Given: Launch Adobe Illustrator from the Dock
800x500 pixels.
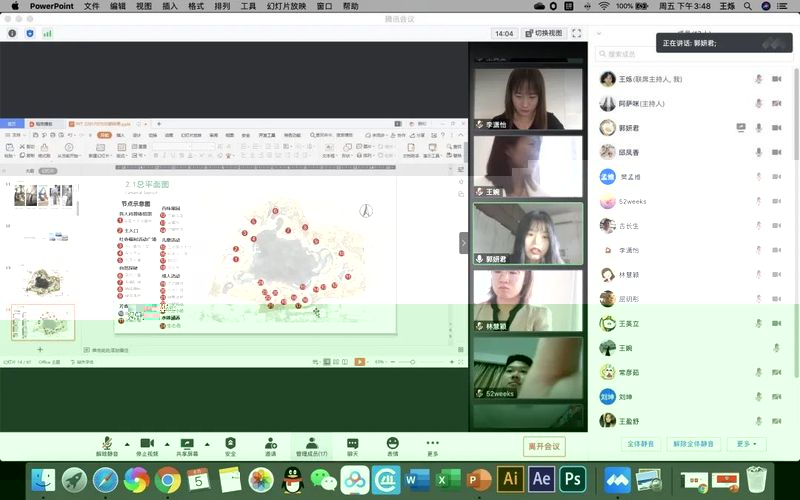Looking at the screenshot, I should 511,479.
